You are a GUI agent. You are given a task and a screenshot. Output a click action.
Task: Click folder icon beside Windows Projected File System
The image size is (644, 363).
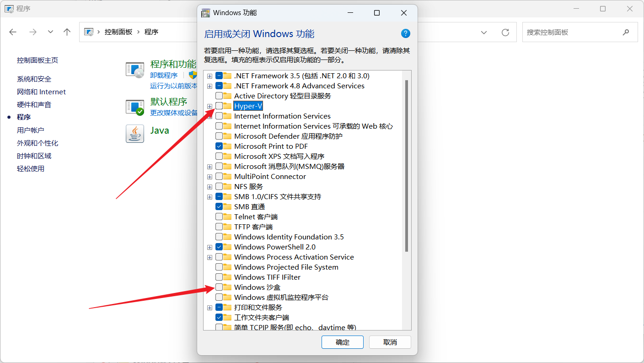coord(227,267)
